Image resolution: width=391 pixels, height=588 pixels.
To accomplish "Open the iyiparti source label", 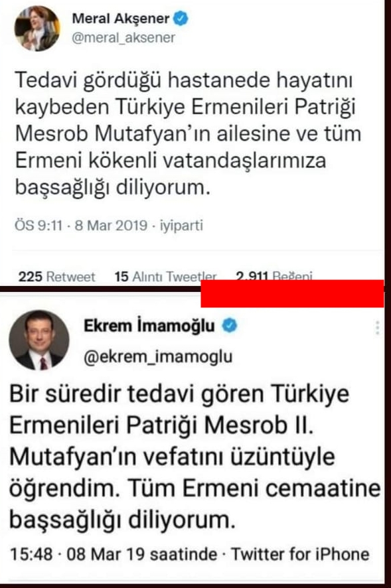I will 181,226.
